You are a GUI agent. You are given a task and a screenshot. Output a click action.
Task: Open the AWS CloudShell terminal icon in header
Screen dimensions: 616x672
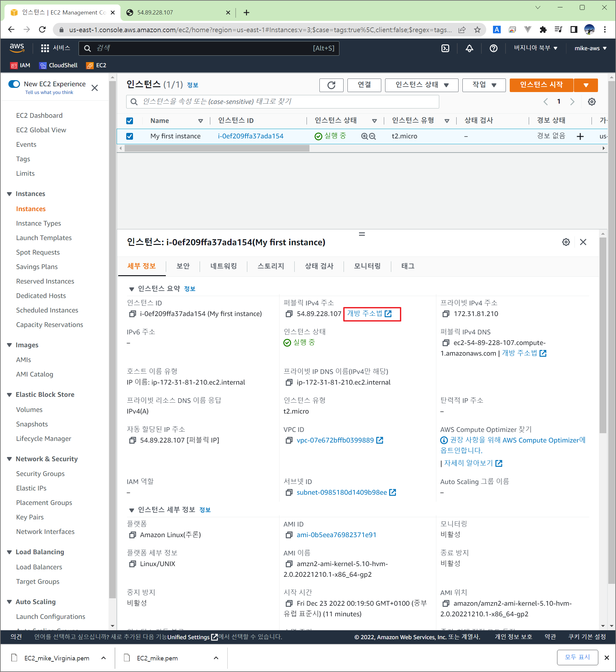click(445, 48)
